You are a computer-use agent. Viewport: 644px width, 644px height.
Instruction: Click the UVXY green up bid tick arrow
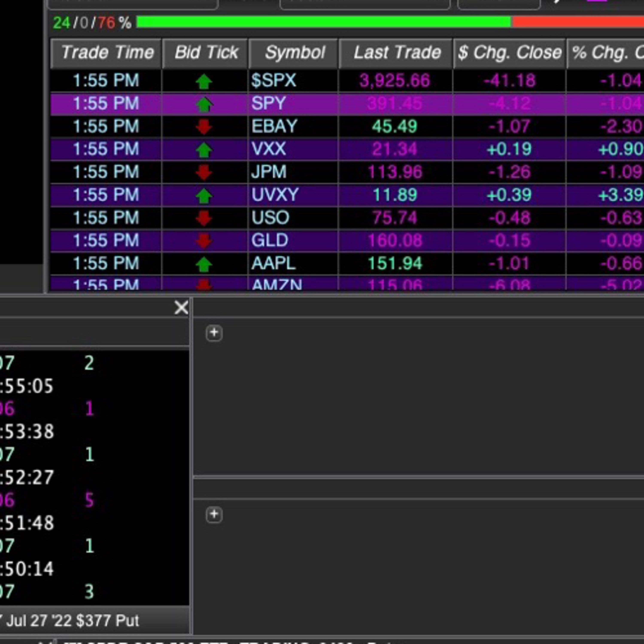[x=204, y=196]
